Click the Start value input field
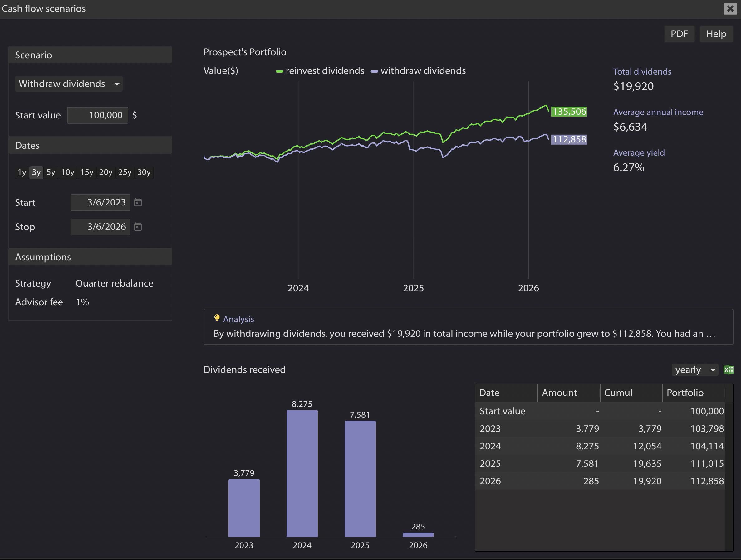The height and width of the screenshot is (560, 741). (x=97, y=115)
